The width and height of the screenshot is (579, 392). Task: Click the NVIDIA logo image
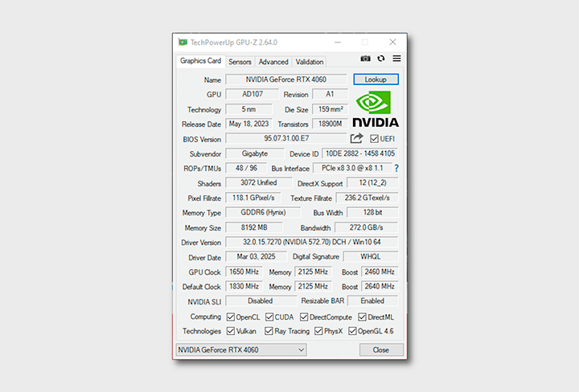[x=376, y=109]
